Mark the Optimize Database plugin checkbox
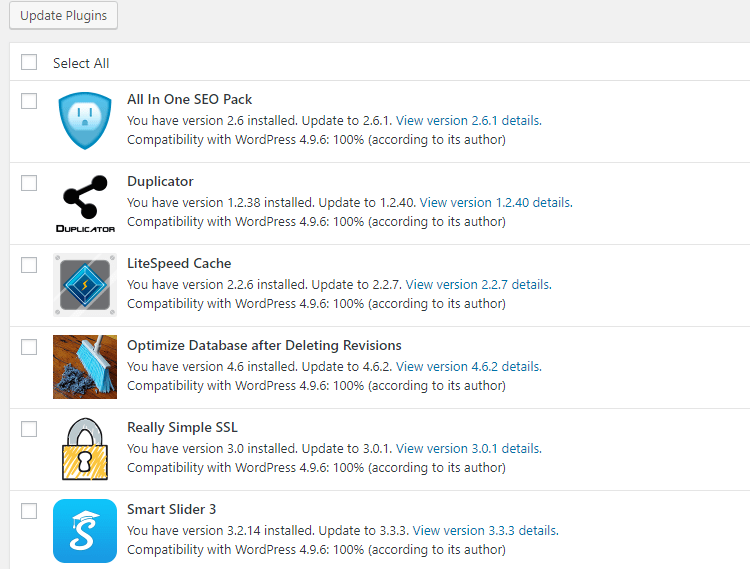The image size is (750, 569). (29, 347)
